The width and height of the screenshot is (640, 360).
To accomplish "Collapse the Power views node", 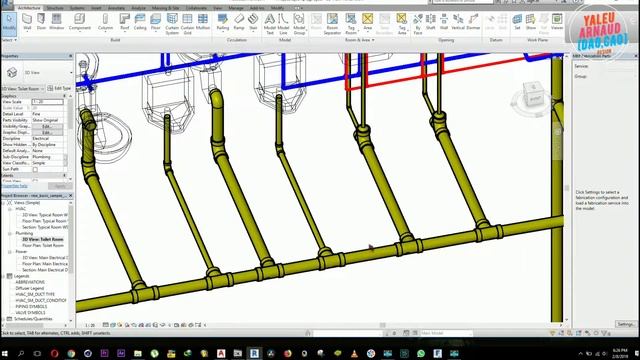I will [x=10, y=251].
